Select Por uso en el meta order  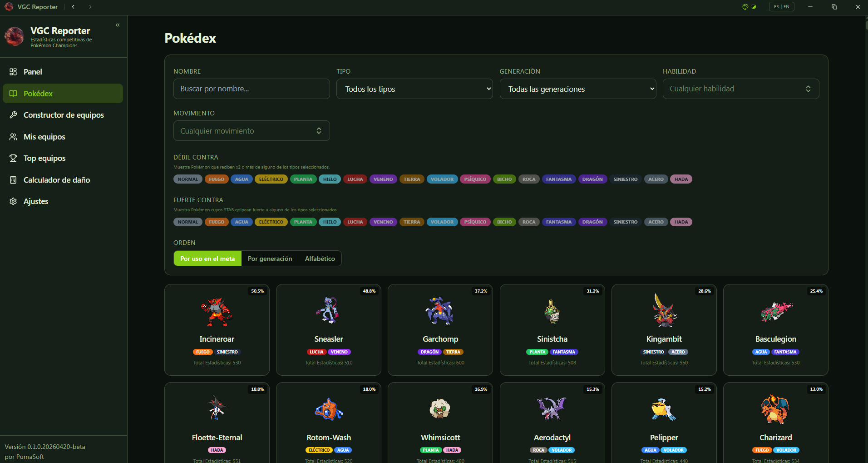207,259
